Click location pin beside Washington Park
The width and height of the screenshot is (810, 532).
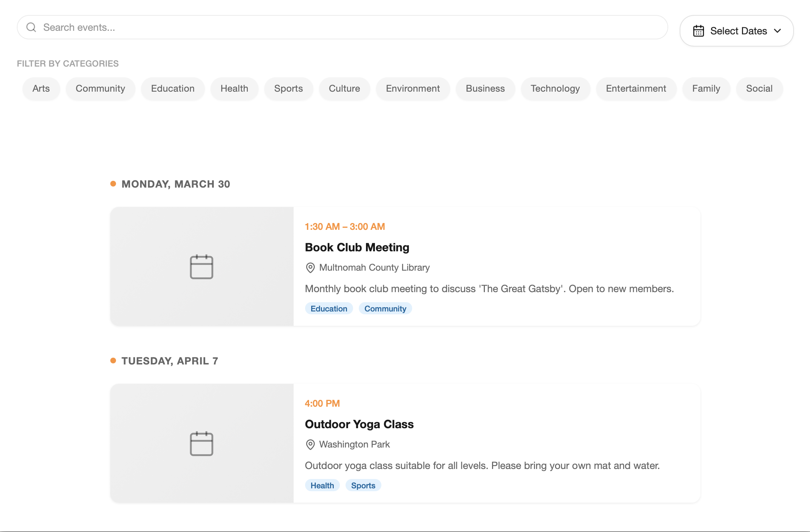coord(310,445)
